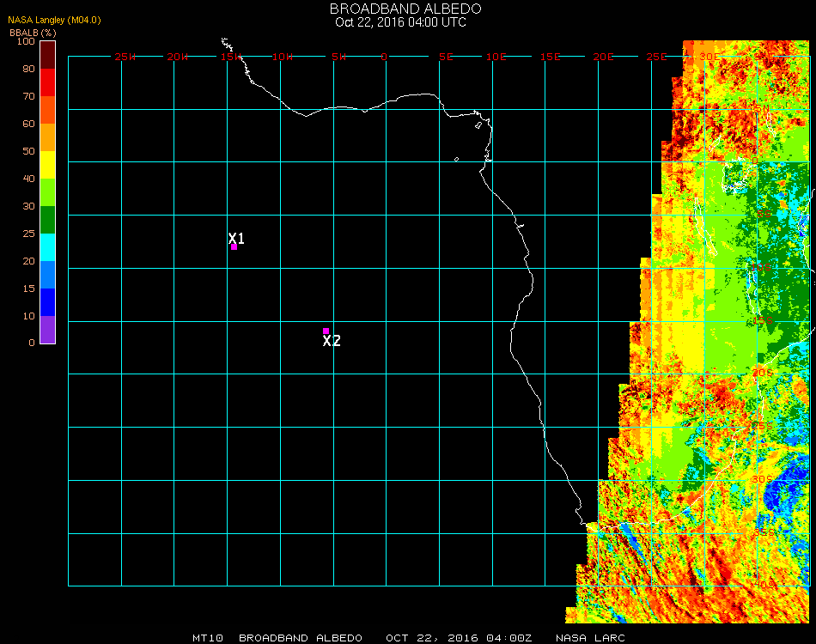Screen dimensions: 816x644
Task: Click the colorbar tick value 0
Action: pyautogui.click(x=32, y=343)
